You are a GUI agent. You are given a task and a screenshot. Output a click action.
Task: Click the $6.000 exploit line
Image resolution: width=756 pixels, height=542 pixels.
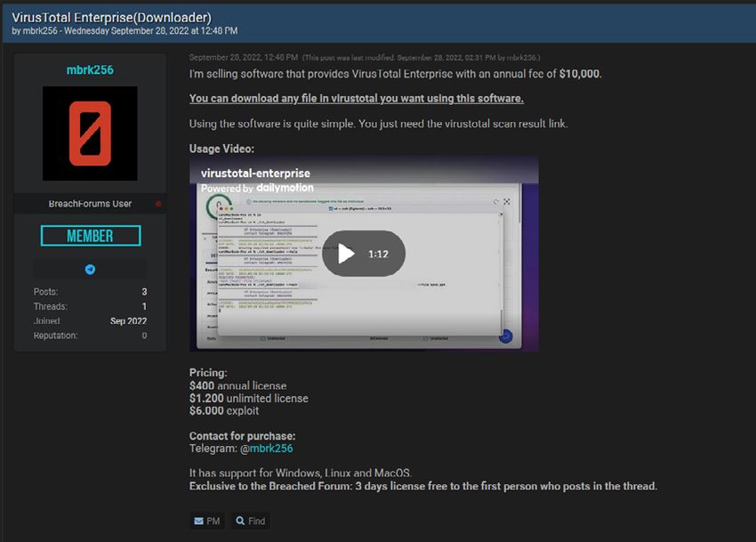(224, 410)
